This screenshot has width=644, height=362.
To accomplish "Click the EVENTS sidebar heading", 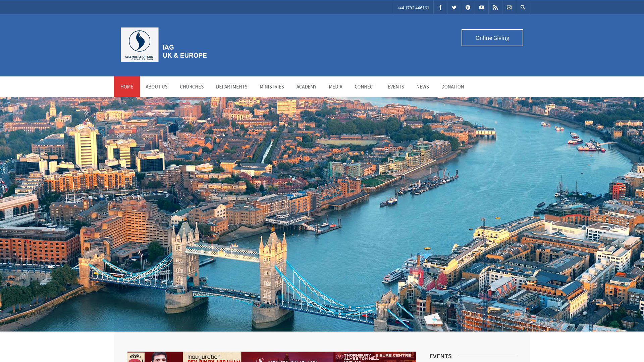I will pos(440,356).
